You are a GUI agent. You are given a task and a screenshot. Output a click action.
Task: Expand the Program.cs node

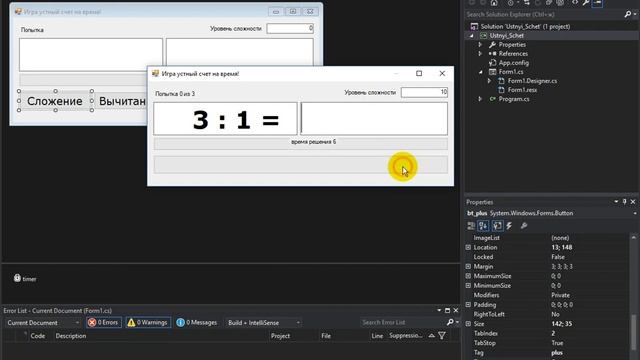[480, 99]
